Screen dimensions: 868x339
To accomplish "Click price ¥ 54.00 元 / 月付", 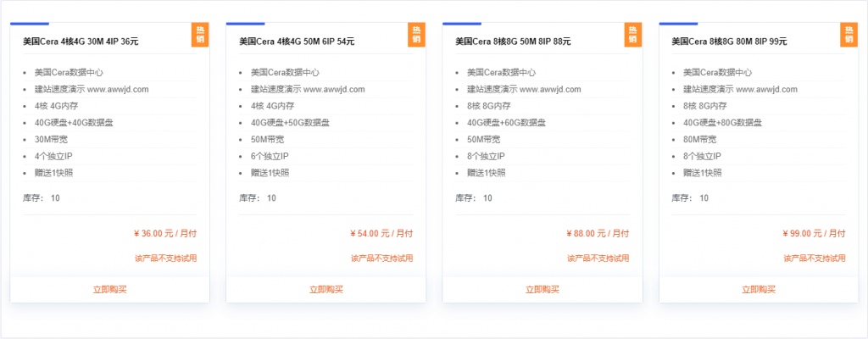I will [x=381, y=234].
